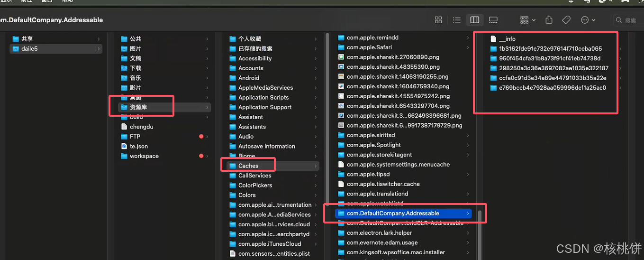Expand chevron next to com.apple.Safari
Viewport: 644px width, 260px height.
point(468,47)
